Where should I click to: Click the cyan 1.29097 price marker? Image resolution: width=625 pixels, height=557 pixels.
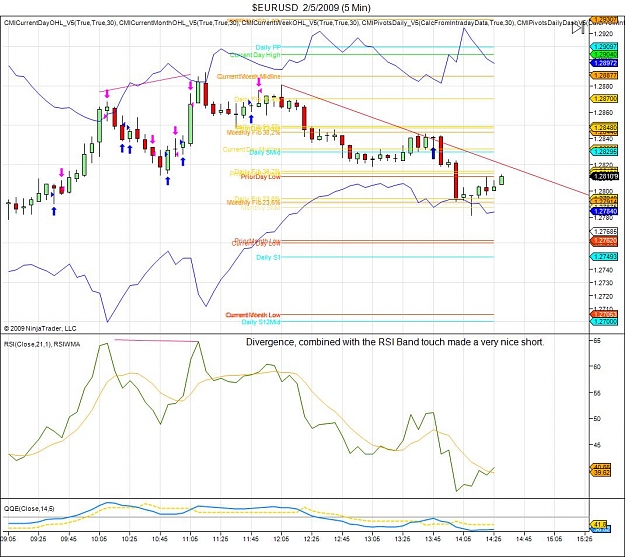coord(603,47)
